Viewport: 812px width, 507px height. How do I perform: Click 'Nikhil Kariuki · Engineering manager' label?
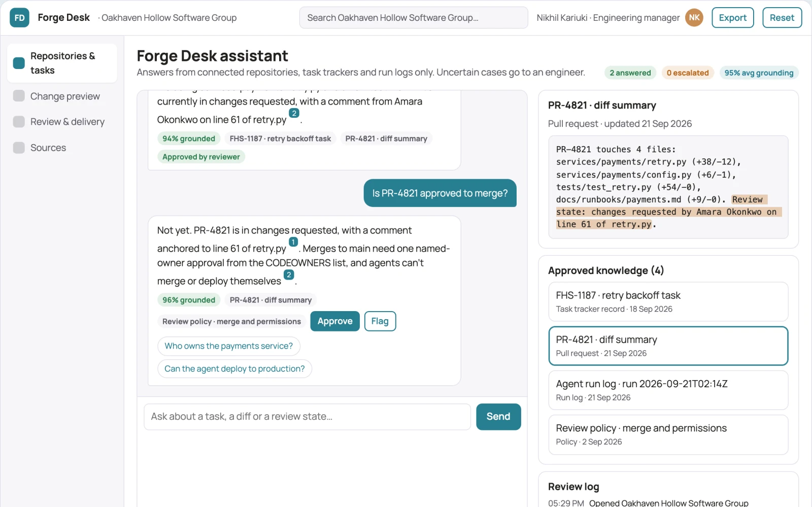[608, 18]
